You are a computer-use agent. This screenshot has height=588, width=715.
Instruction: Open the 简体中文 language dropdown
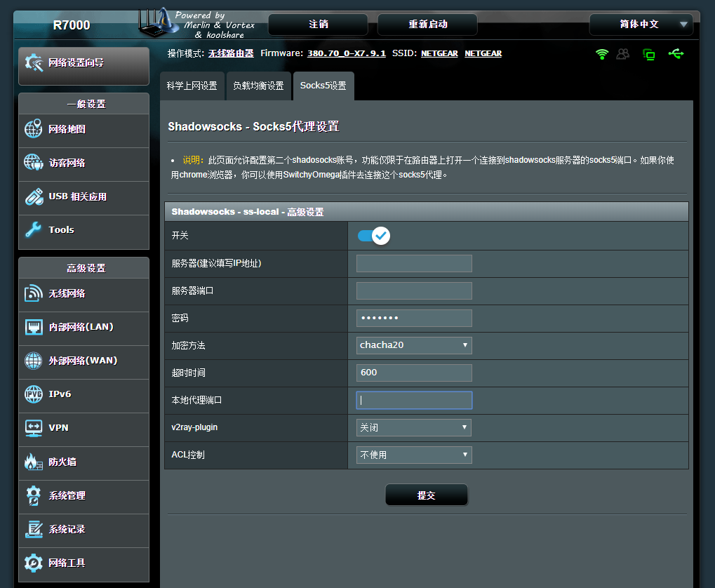[641, 25]
